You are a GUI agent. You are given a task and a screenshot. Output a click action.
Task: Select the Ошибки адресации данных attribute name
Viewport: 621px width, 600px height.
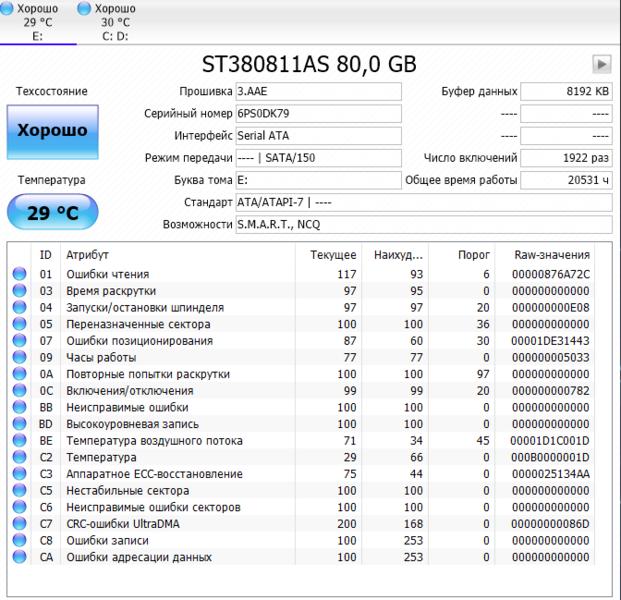tap(139, 557)
